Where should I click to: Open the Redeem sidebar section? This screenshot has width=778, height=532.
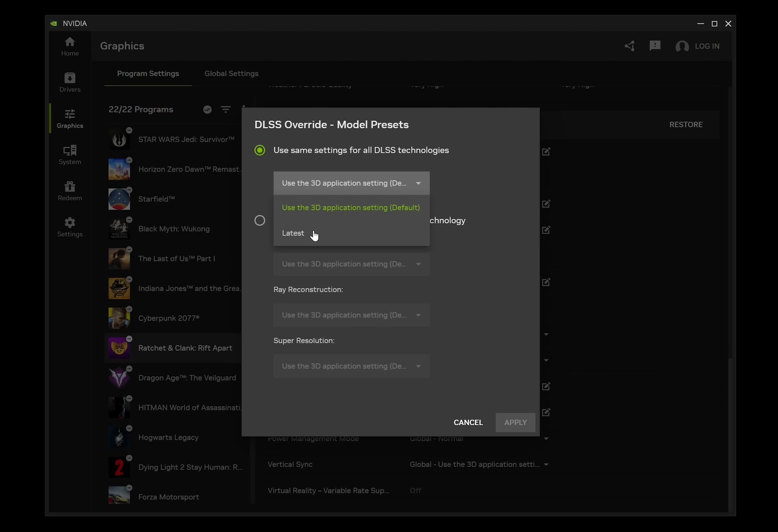pos(70,191)
